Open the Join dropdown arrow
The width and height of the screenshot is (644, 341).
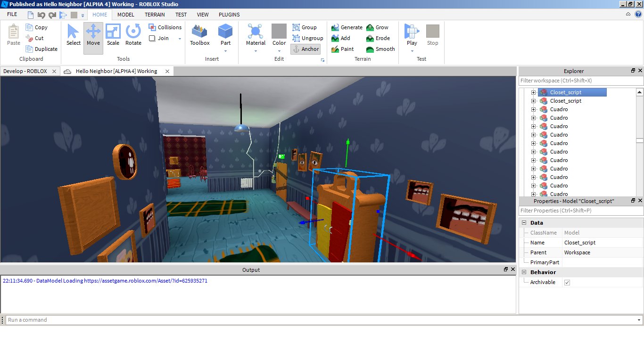pyautogui.click(x=180, y=39)
